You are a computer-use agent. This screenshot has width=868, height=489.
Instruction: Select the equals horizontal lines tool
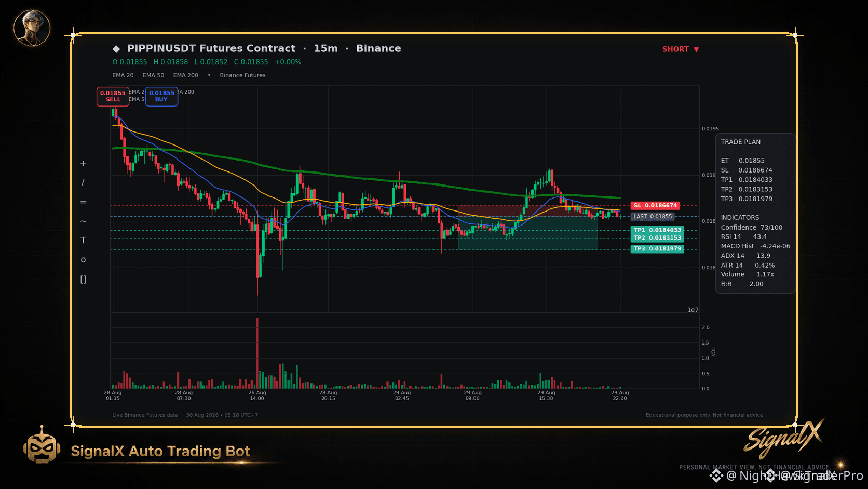click(x=83, y=202)
